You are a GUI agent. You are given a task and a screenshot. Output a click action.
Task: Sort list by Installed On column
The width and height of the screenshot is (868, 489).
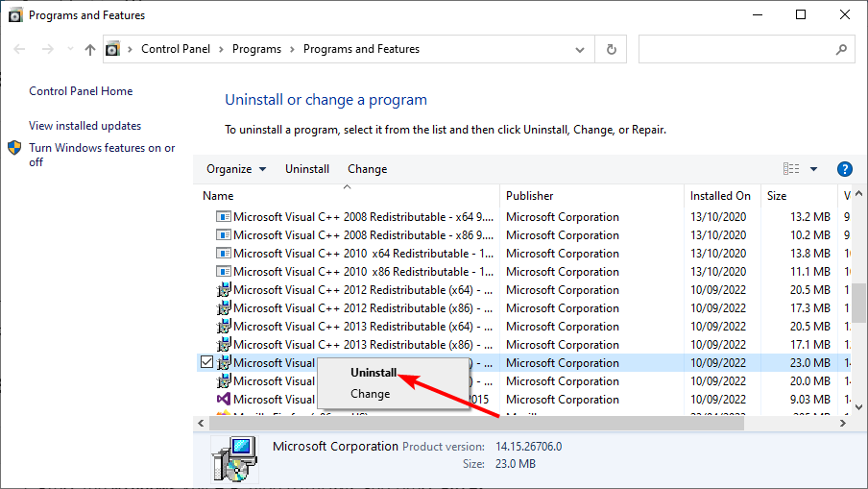tap(720, 195)
